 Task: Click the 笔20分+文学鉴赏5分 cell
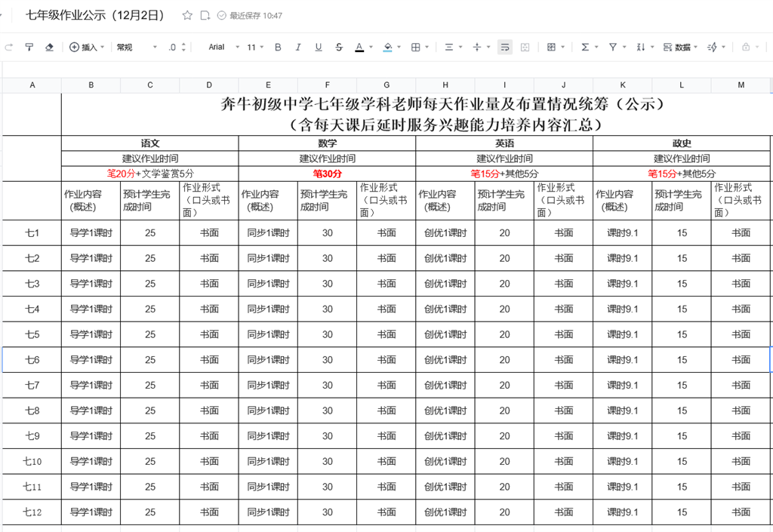[x=150, y=174]
